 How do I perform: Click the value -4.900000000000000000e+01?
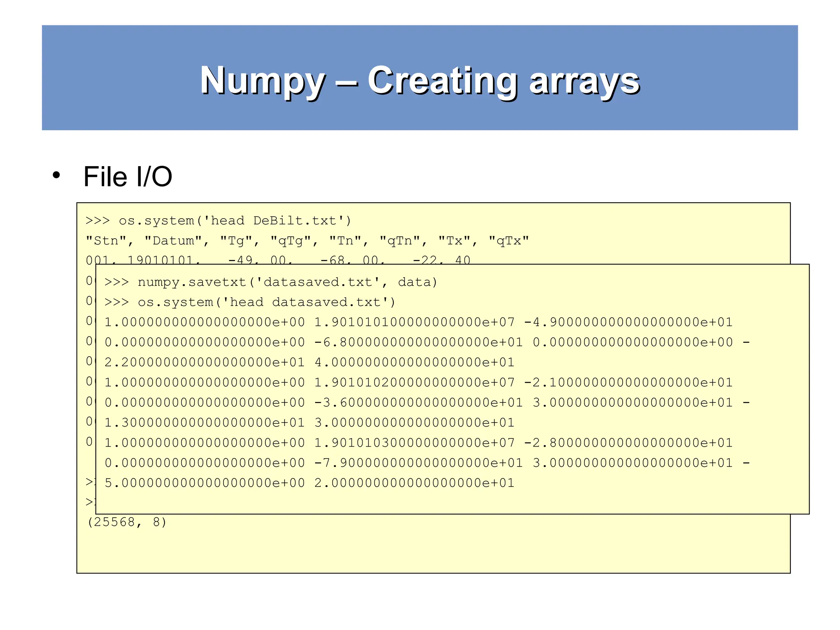tap(628, 322)
